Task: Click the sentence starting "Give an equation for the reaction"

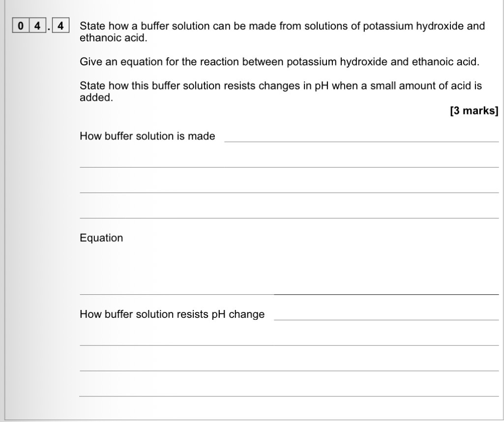Action: (279, 62)
